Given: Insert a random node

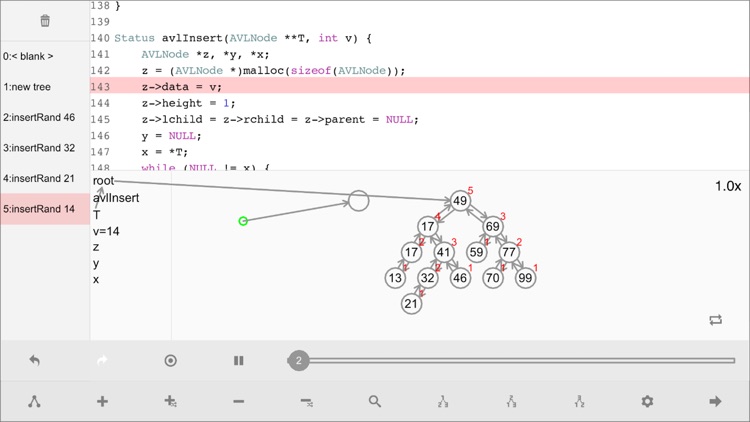Looking at the screenshot, I should pyautogui.click(x=170, y=401).
